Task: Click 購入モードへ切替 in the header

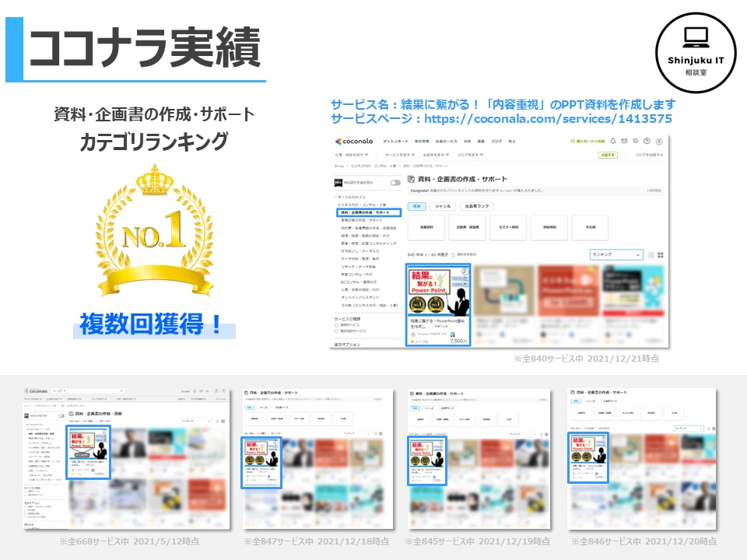Action: pos(588,142)
